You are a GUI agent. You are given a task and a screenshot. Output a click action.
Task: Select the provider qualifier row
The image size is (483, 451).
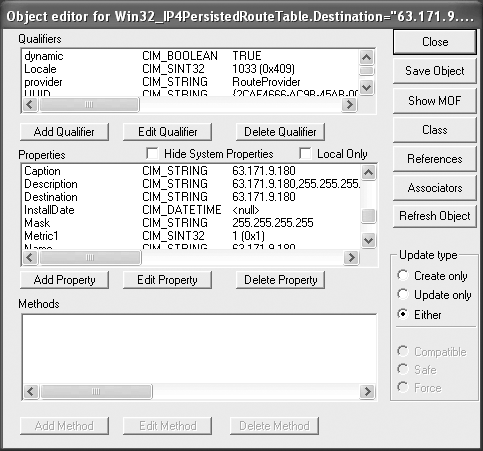click(x=191, y=82)
